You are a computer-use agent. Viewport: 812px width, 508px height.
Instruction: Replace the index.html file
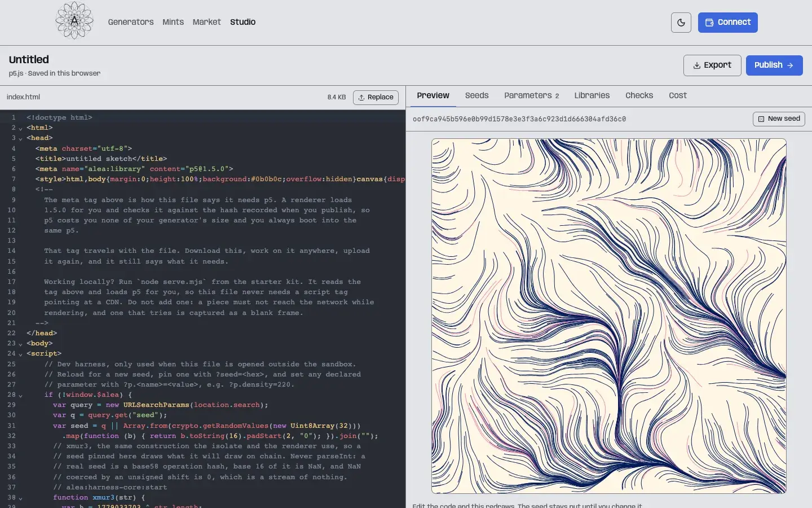click(376, 98)
